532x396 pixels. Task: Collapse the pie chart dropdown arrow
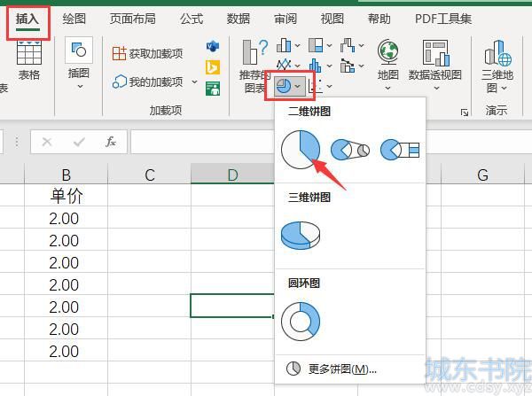(x=298, y=87)
